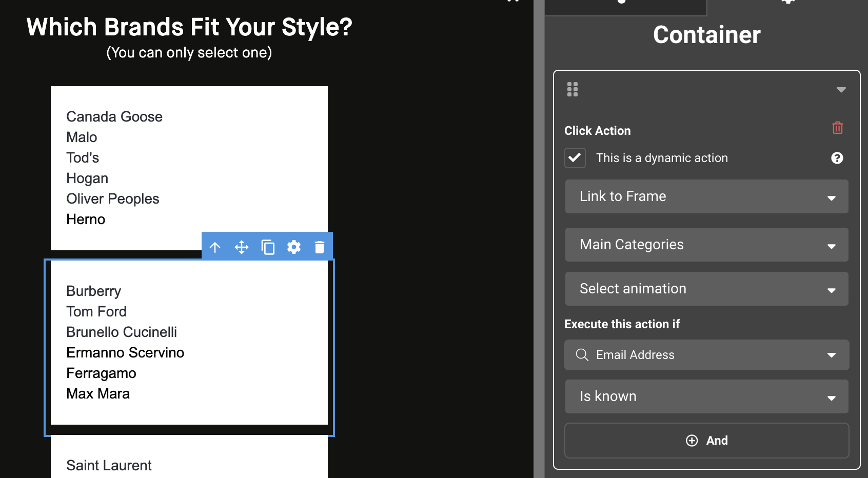Viewport: 868px width, 478px height.
Task: Change the Is known condition dropdown
Action: (706, 396)
